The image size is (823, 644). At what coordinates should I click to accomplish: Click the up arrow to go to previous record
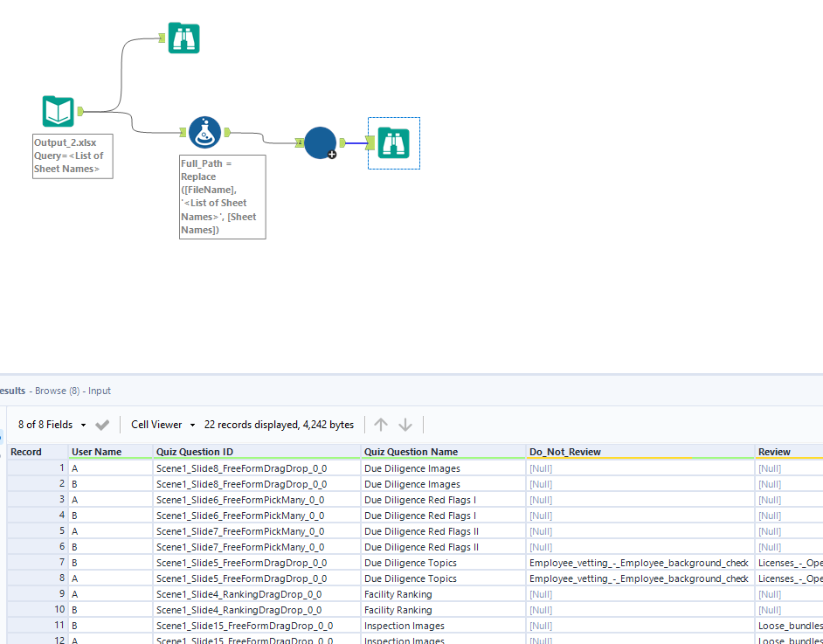pos(381,424)
